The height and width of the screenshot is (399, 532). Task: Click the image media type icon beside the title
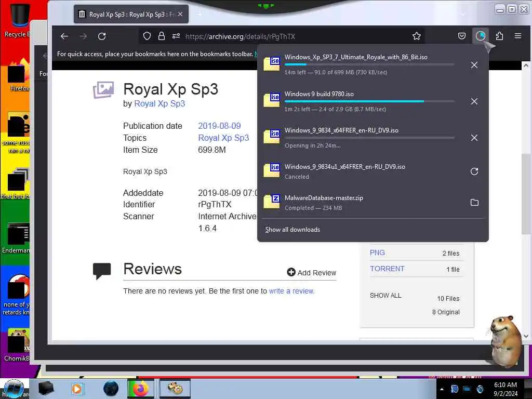103,89
